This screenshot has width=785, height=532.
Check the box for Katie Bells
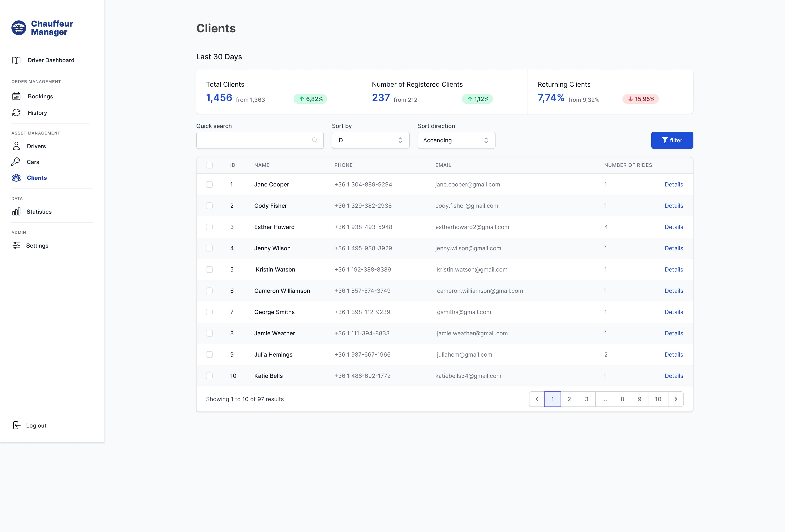pyautogui.click(x=209, y=376)
